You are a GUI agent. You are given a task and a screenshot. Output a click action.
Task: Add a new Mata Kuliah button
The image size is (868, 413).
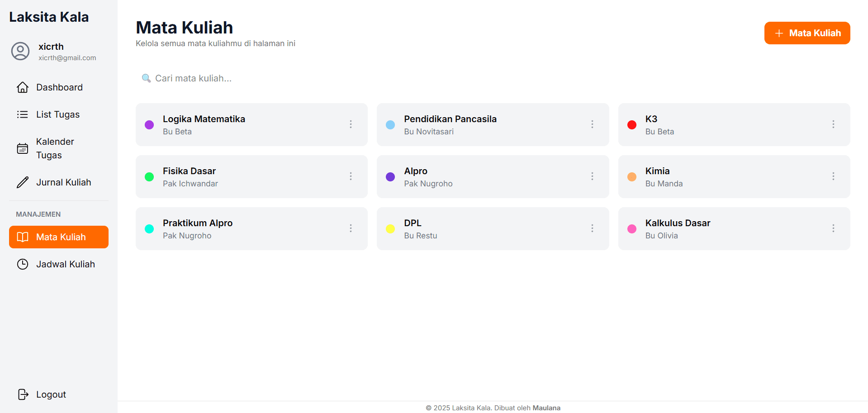coord(807,33)
